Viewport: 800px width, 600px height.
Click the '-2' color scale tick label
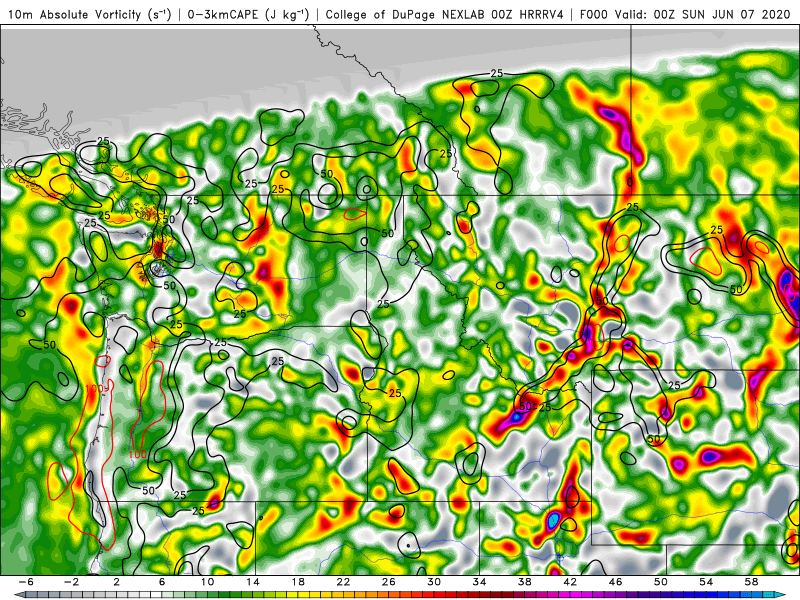coord(71,582)
